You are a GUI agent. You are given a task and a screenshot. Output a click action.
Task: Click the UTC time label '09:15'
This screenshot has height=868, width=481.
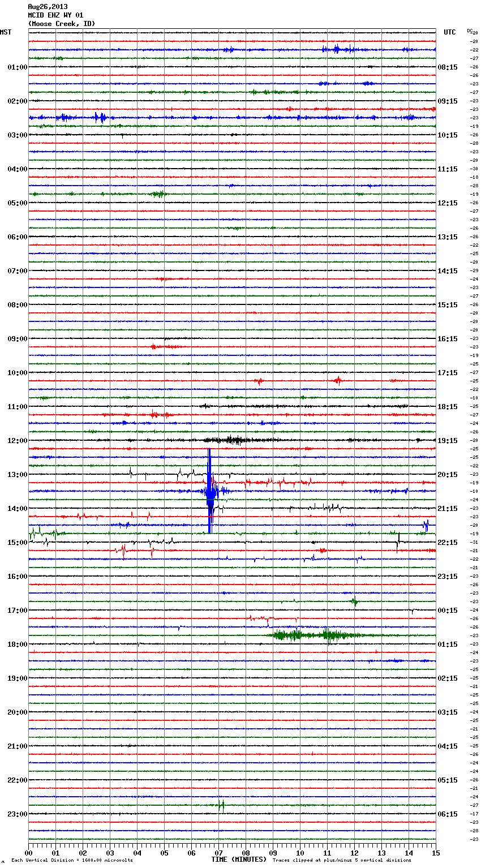coord(448,101)
